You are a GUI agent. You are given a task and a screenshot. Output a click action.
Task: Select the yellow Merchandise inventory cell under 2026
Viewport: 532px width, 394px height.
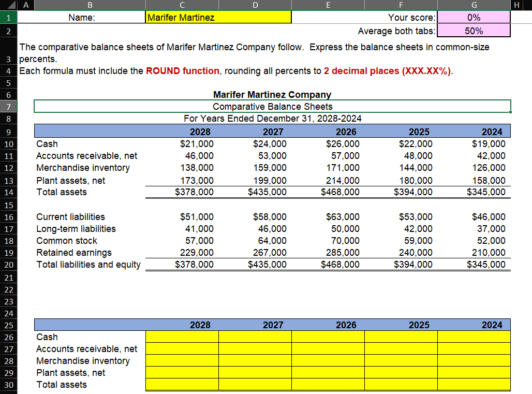pos(328,361)
